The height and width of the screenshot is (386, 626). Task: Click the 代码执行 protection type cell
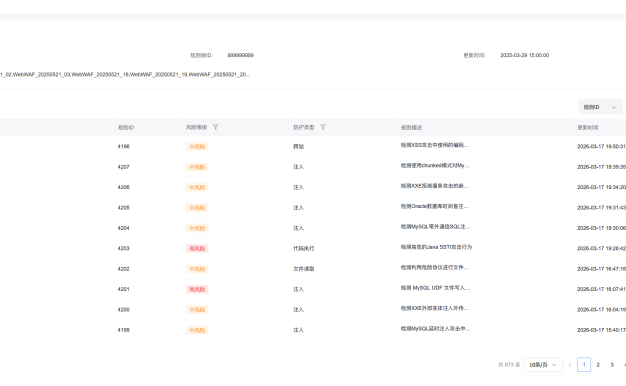click(x=303, y=248)
